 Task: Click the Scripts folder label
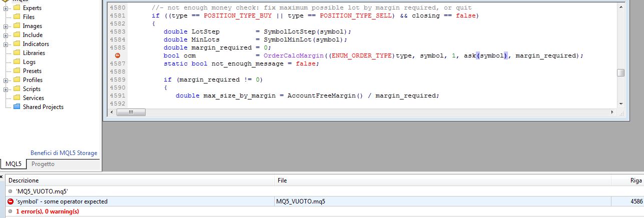tap(32, 89)
